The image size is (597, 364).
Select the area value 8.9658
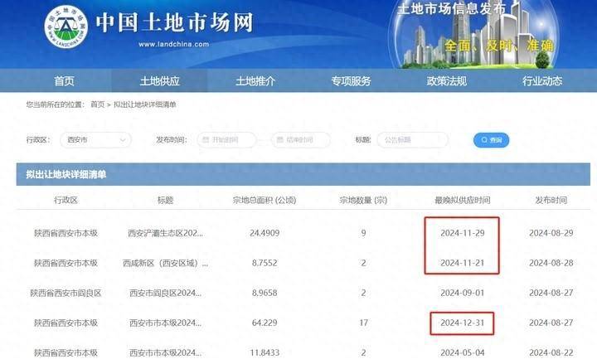tap(265, 293)
